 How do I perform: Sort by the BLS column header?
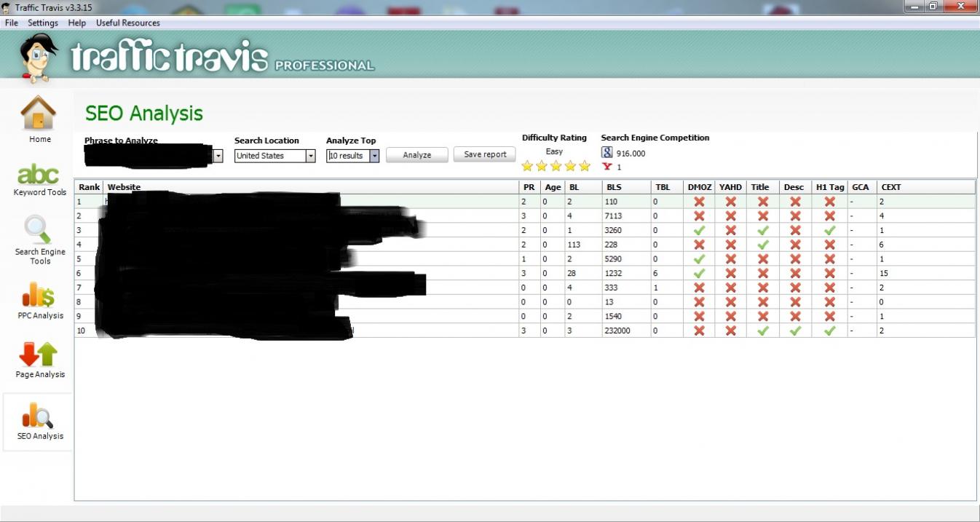point(626,187)
